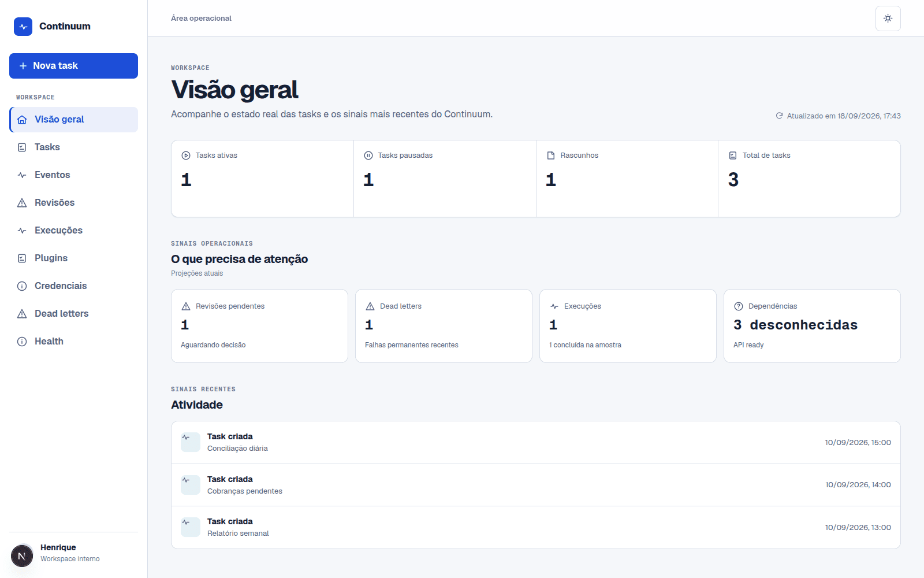Click the Tasks sidebar icon
This screenshot has width=924, height=578.
[22, 147]
